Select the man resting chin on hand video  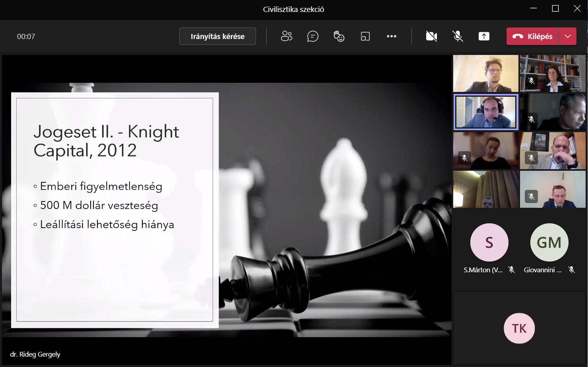coord(553,150)
